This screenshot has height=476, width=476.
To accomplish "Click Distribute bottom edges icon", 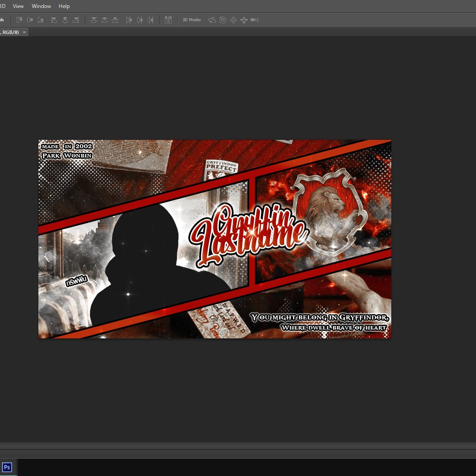I will coord(115,20).
